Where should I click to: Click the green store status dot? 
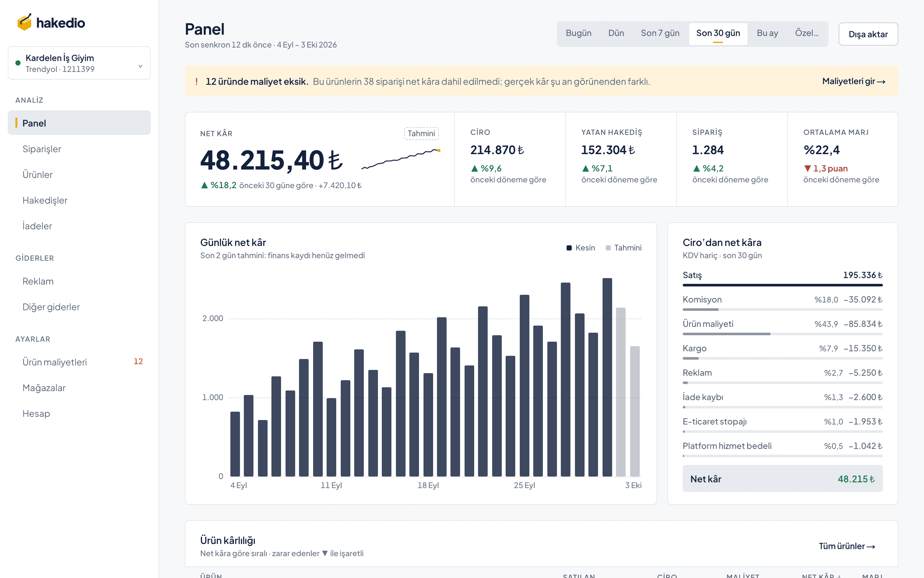[x=18, y=63]
